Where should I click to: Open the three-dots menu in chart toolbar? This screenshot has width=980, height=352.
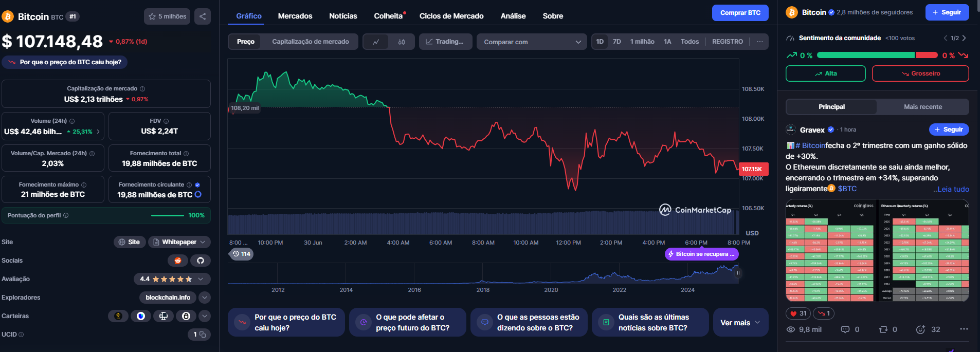[760, 42]
